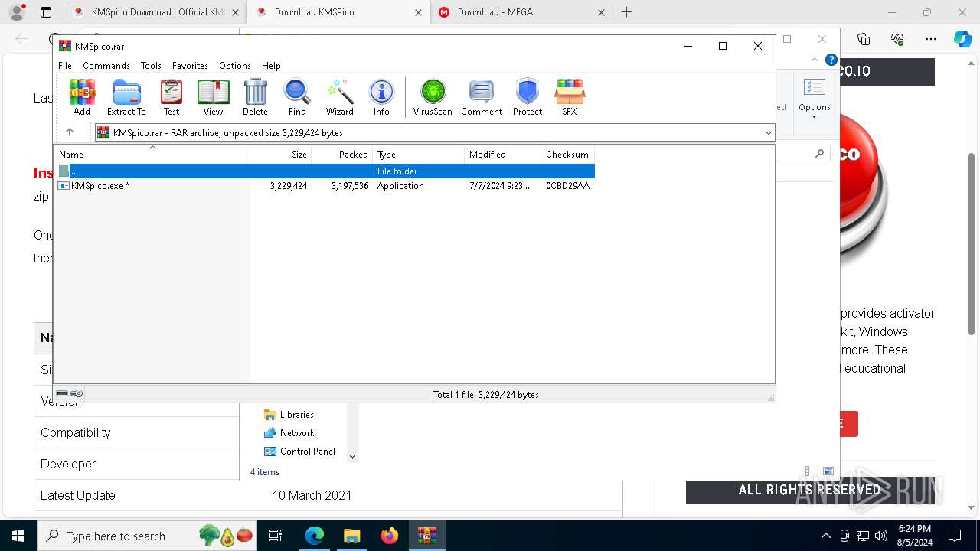980x551 pixels.
Task: Launch Firefox from taskbar
Action: pyautogui.click(x=390, y=536)
